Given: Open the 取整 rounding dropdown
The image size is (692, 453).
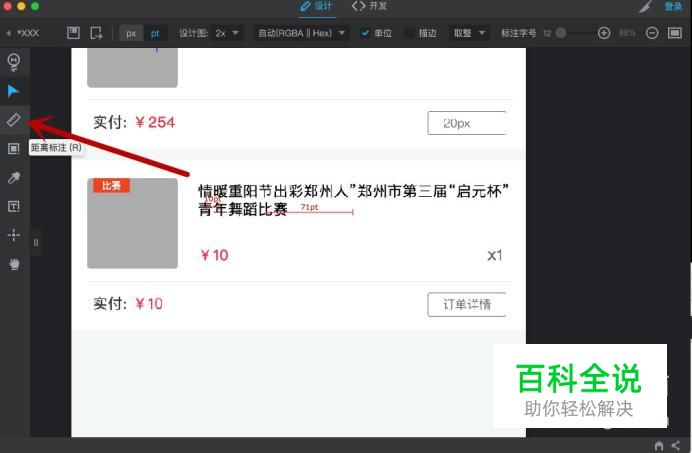Looking at the screenshot, I should click(469, 33).
